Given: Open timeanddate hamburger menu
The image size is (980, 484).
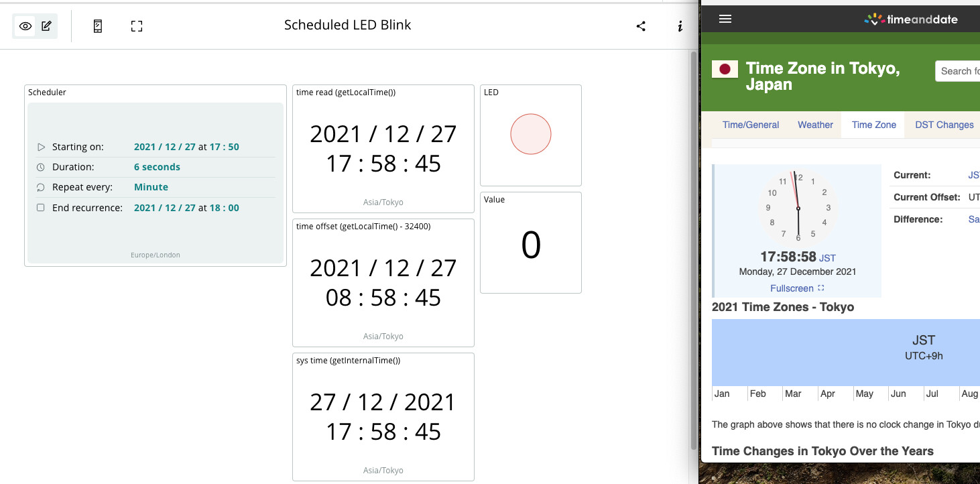Looking at the screenshot, I should tap(725, 19).
